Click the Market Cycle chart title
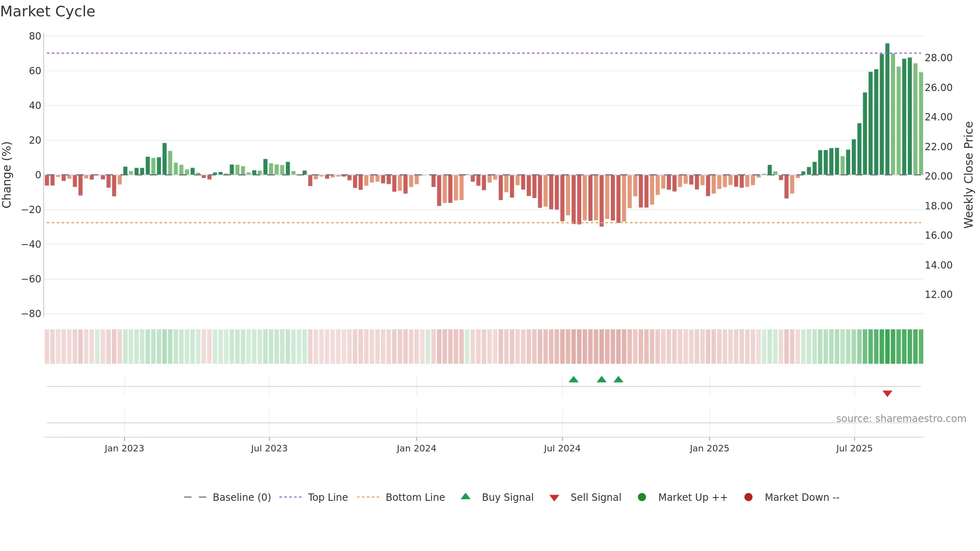980x551 pixels. tap(48, 11)
